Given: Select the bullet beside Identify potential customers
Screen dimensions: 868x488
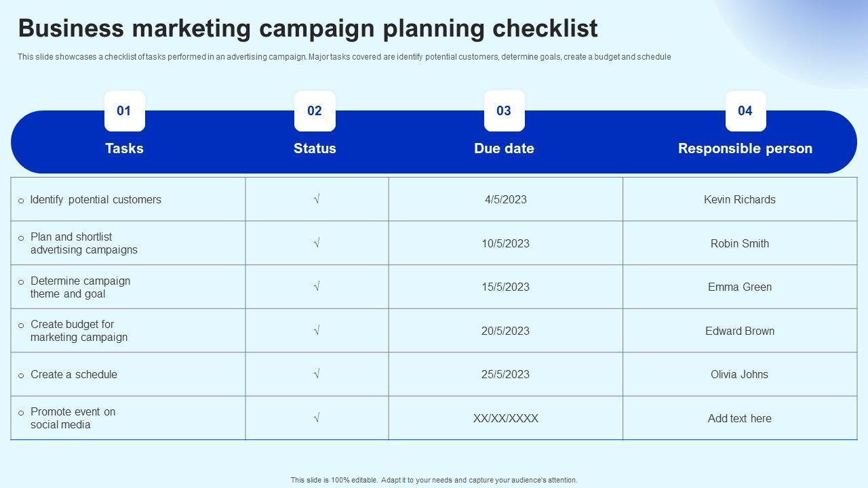Looking at the screenshot, I should [21, 201].
